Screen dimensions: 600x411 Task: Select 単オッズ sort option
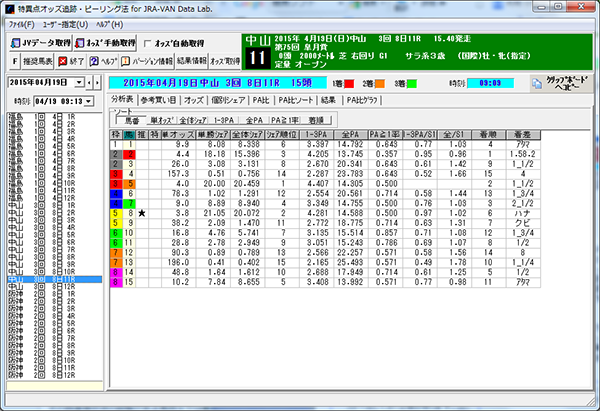coord(161,121)
